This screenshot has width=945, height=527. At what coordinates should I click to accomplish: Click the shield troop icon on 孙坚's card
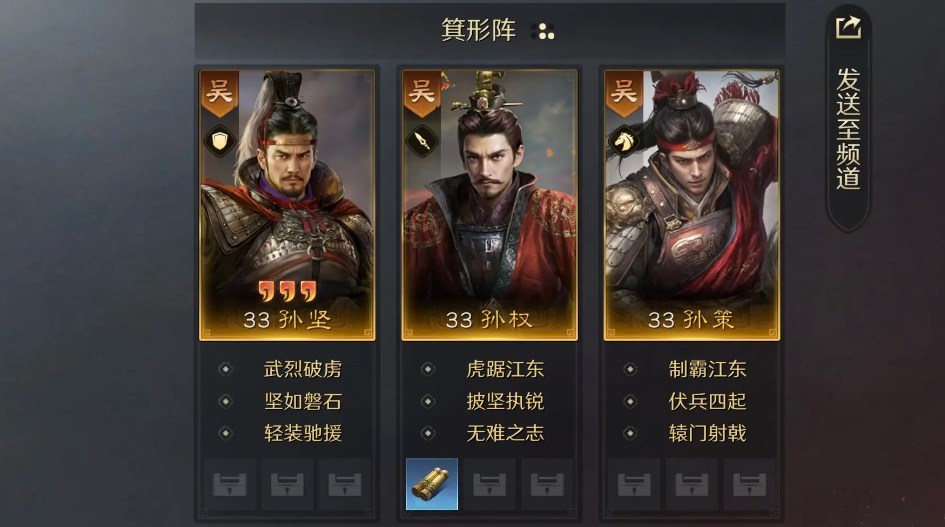pyautogui.click(x=219, y=141)
